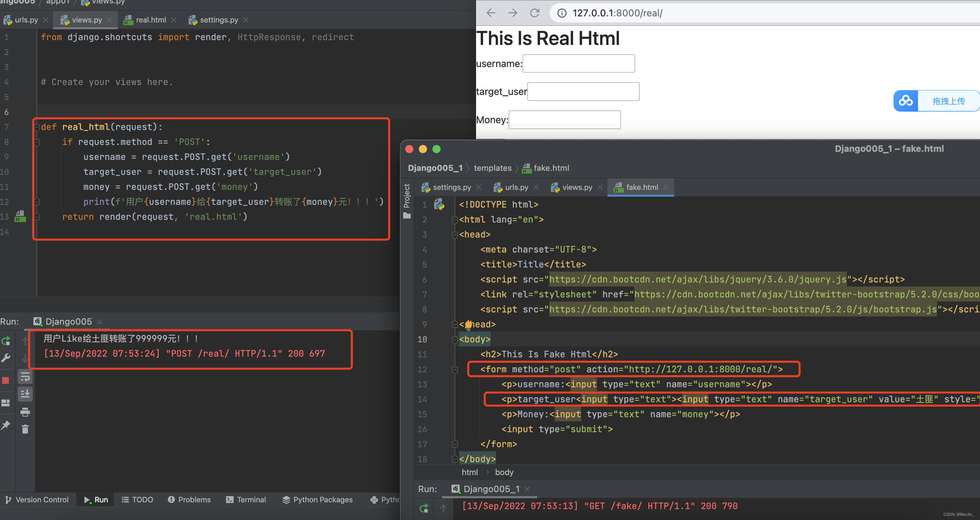
Task: Click the up arrow in left run console
Action: [25, 341]
